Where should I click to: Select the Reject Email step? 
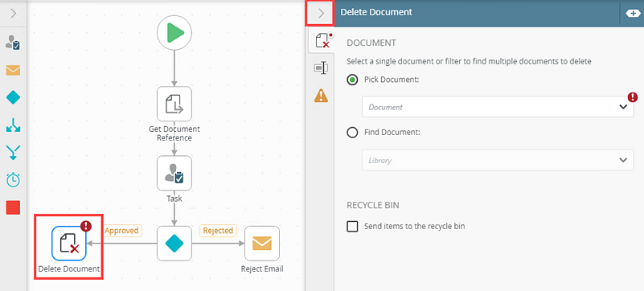[262, 244]
